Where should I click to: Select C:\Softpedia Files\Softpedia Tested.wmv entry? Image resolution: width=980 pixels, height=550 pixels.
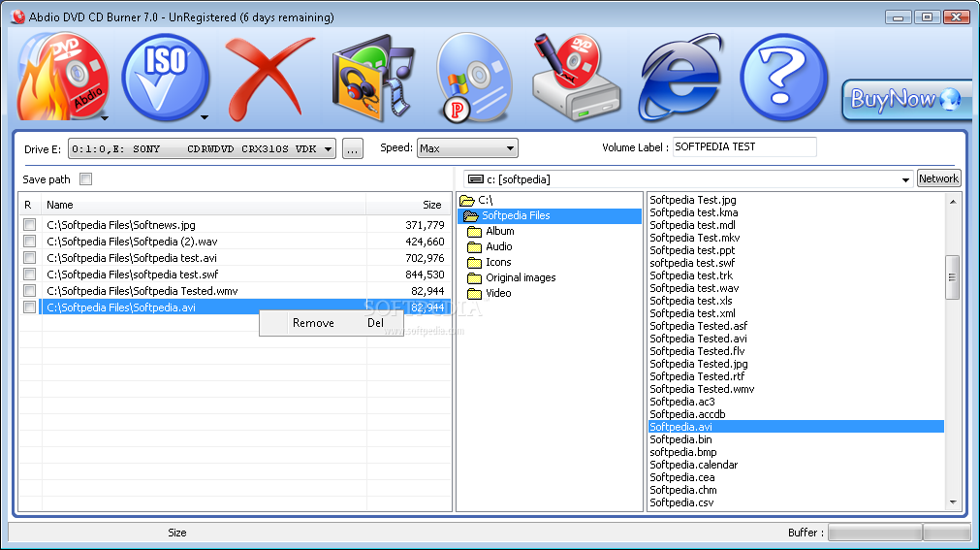tap(142, 291)
